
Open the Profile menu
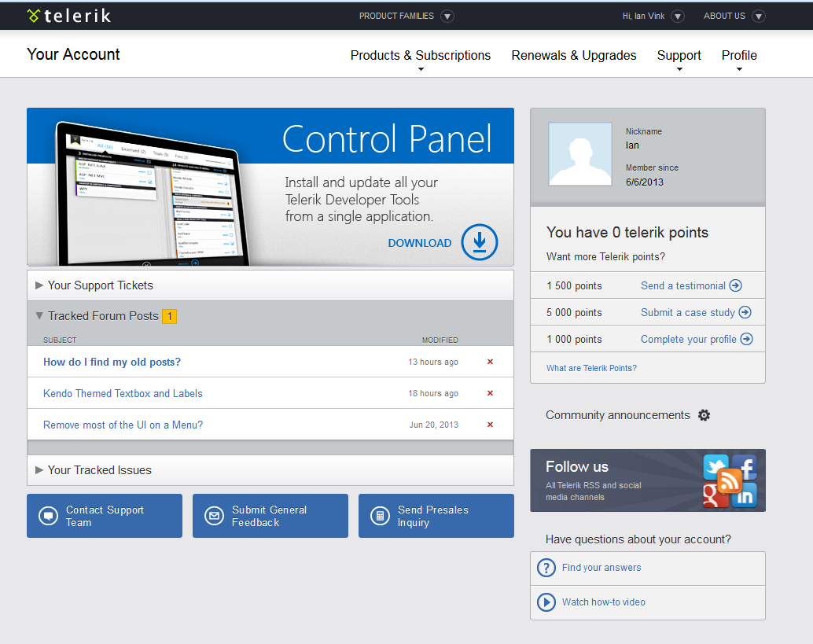tap(739, 56)
